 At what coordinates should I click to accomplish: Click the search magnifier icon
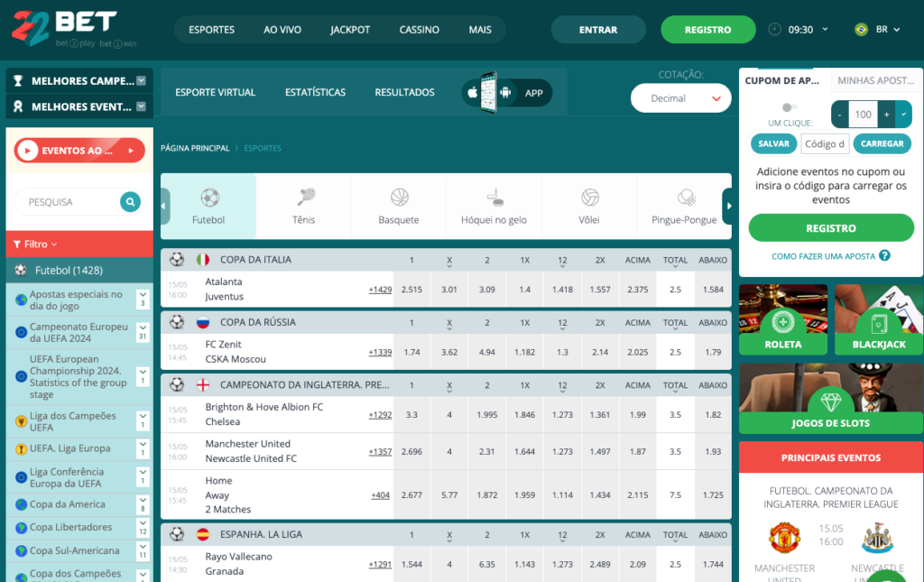pyautogui.click(x=130, y=202)
